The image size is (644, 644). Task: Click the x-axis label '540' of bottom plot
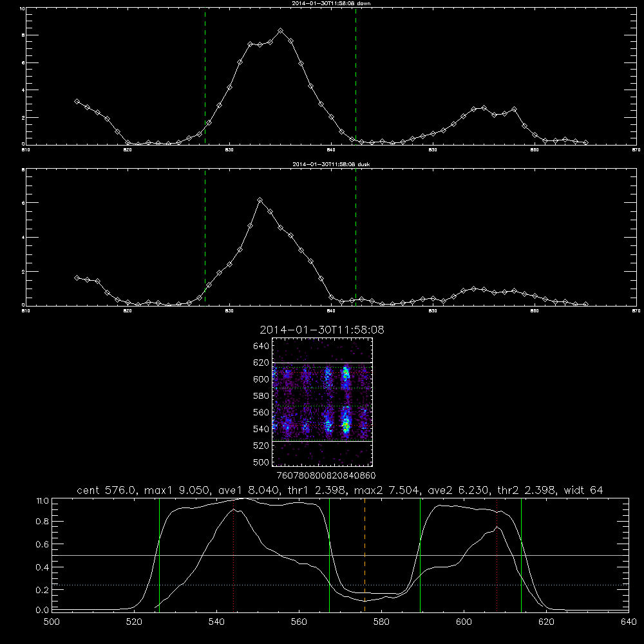pos(216,622)
